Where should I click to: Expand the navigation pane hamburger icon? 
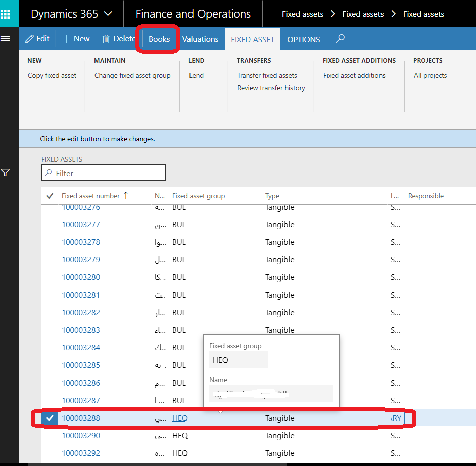(5, 38)
